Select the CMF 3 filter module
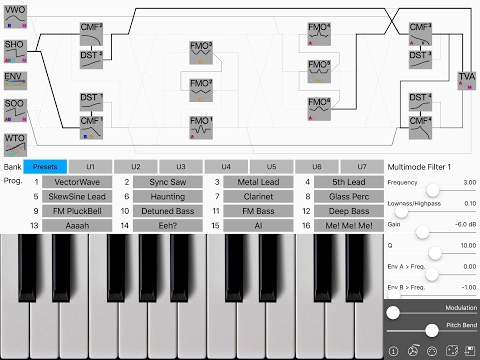Image resolution: width=480 pixels, height=360 pixels. coord(420,34)
